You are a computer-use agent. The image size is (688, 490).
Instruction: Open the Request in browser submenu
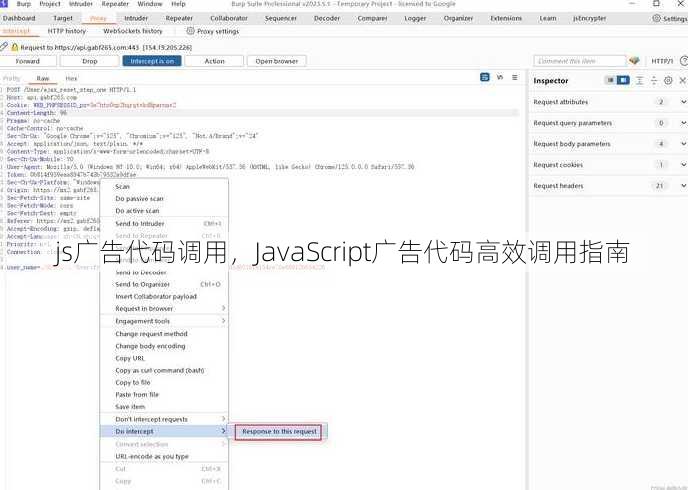(x=164, y=308)
